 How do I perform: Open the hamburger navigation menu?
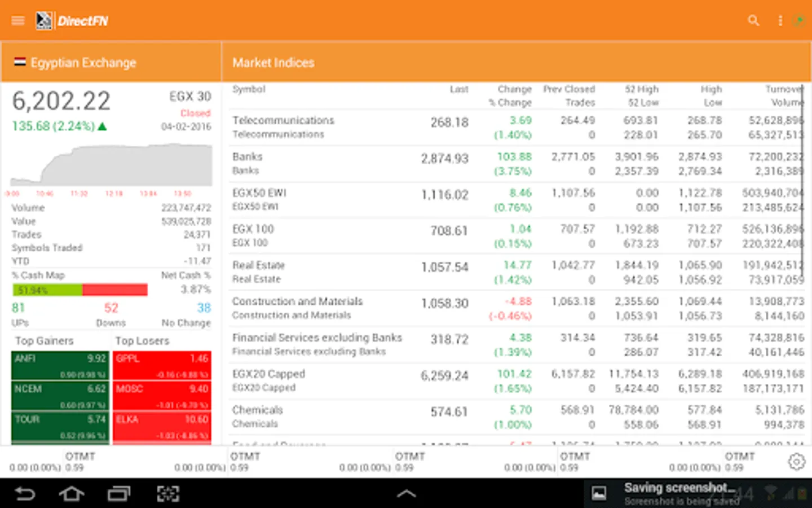coord(18,21)
